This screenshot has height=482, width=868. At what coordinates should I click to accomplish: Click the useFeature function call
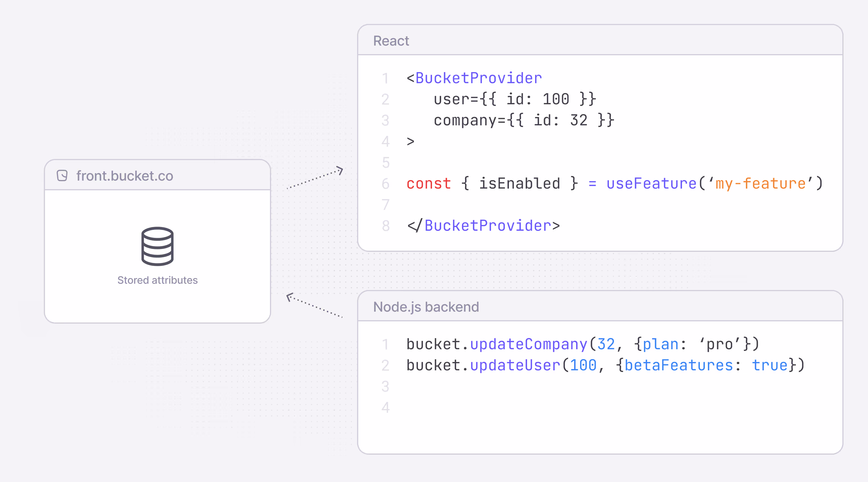(x=651, y=184)
